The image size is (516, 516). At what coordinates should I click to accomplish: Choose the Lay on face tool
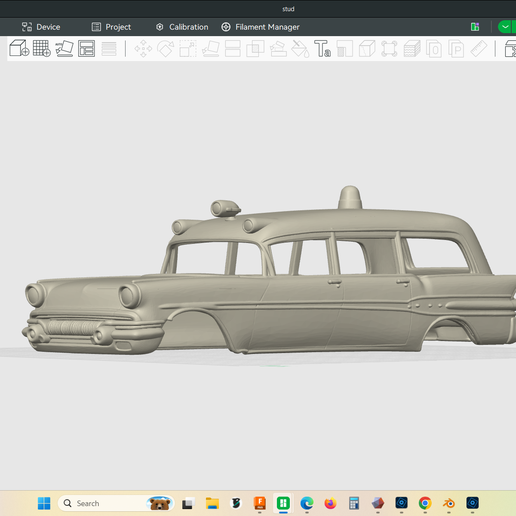click(211, 49)
